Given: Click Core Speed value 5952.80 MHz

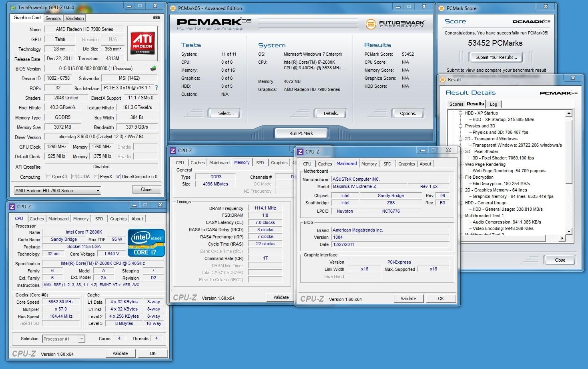Looking at the screenshot, I should pos(61,302).
